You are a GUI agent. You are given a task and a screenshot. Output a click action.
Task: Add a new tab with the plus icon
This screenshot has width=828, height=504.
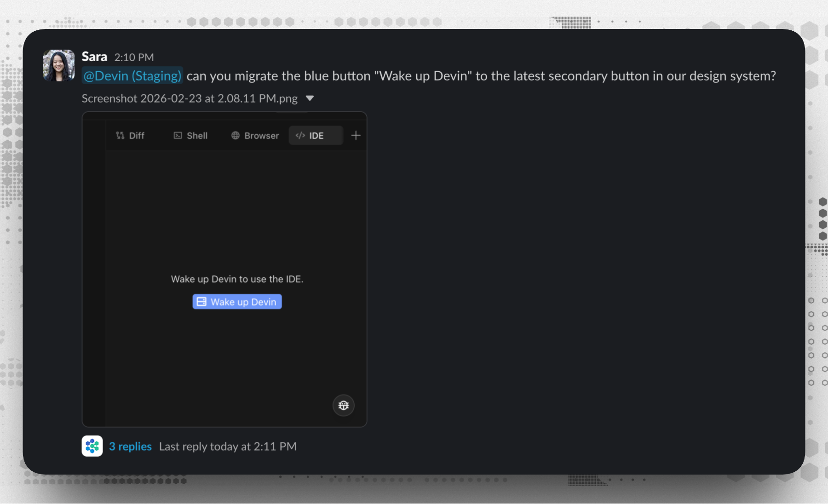click(x=356, y=135)
